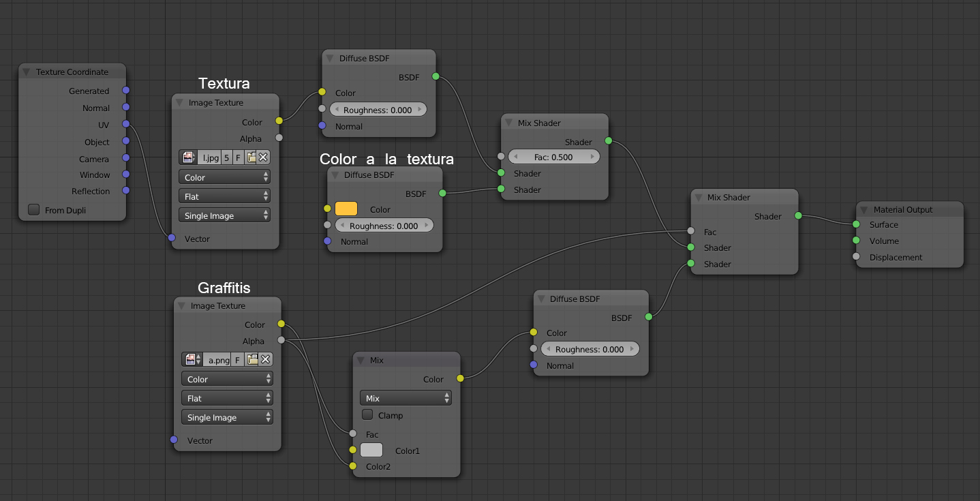Click the Window output socket on Texture Coordinate

click(125, 174)
